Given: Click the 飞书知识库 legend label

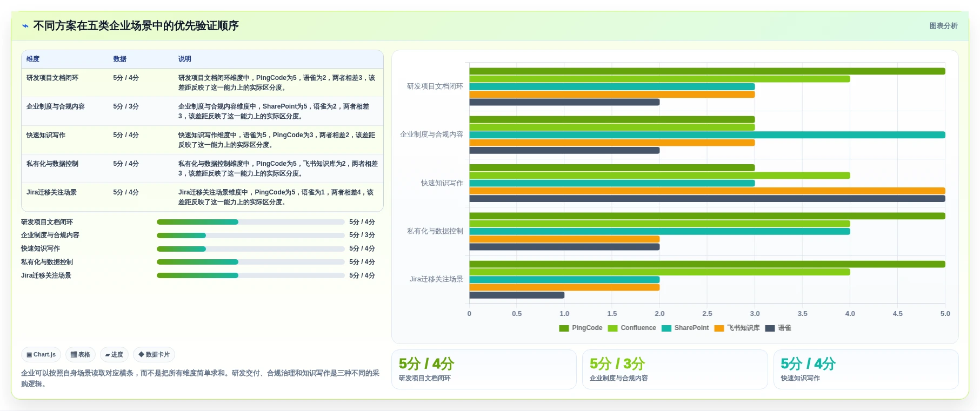Looking at the screenshot, I should (x=743, y=328).
